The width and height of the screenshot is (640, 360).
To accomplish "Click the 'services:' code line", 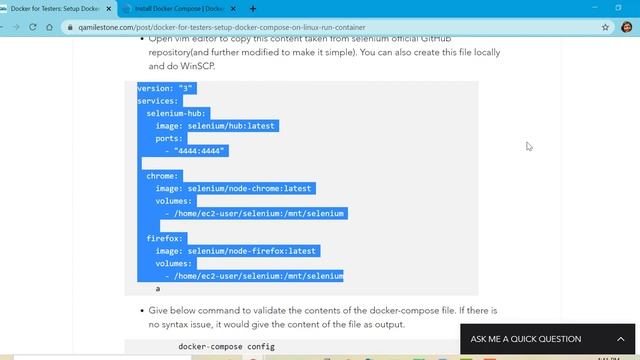I will (158, 101).
